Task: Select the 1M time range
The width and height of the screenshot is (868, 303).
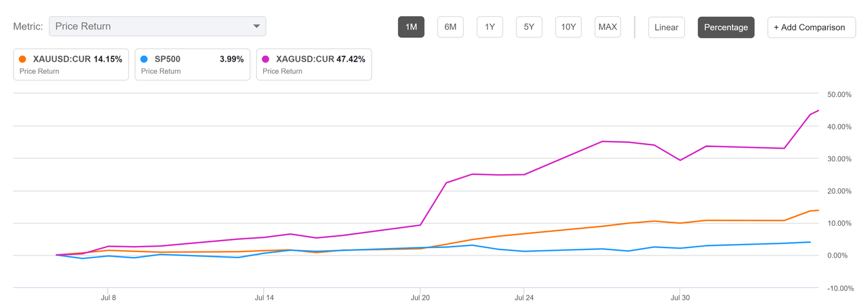Action: [x=411, y=27]
